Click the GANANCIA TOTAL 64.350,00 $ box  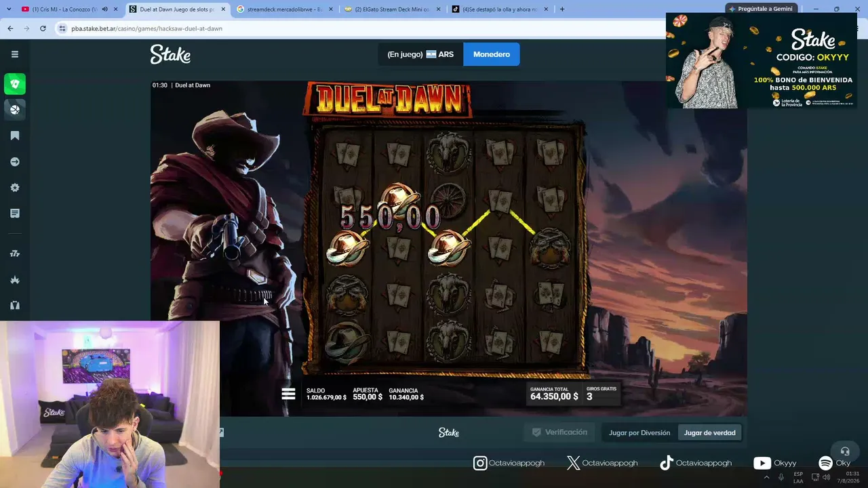(x=554, y=393)
